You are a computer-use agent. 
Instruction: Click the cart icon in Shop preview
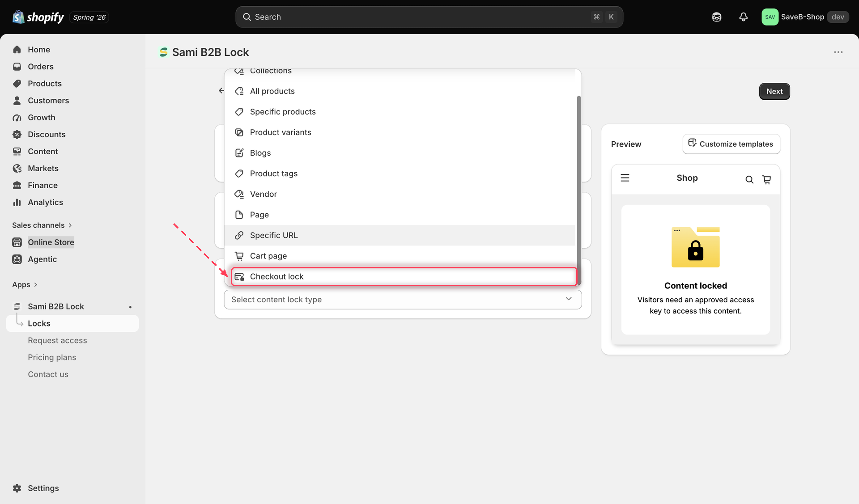coord(766,180)
